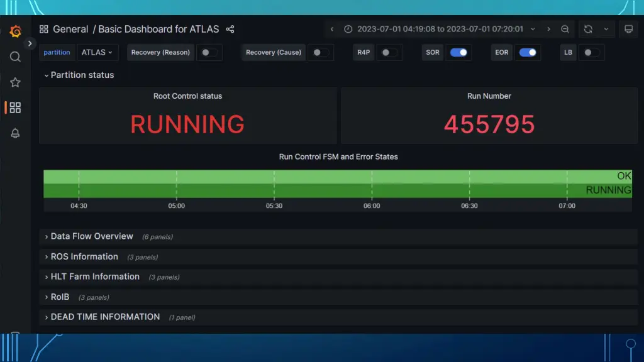
Task: Click the R4P label
Action: click(x=364, y=53)
